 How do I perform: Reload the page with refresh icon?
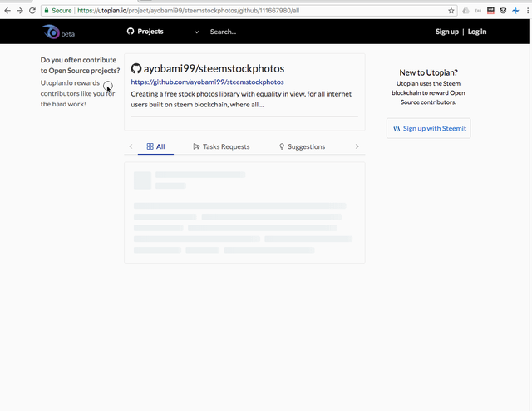[32, 11]
